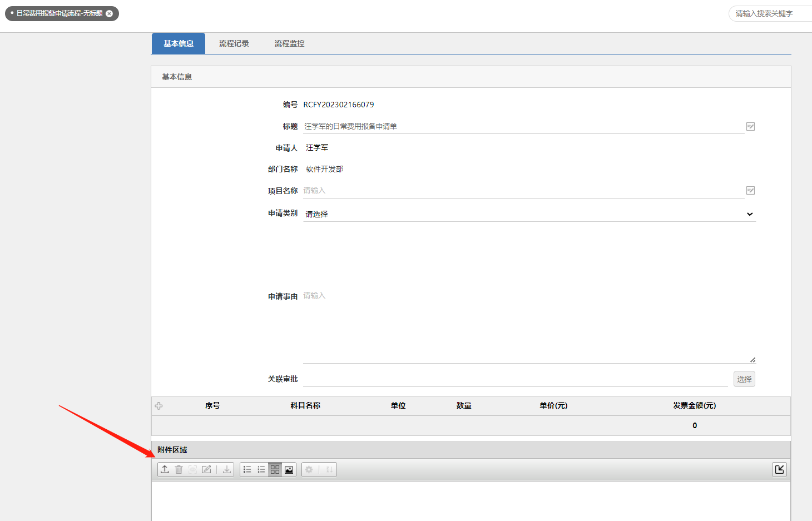Click the attachment settings gear icon
812x521 pixels.
(x=309, y=470)
